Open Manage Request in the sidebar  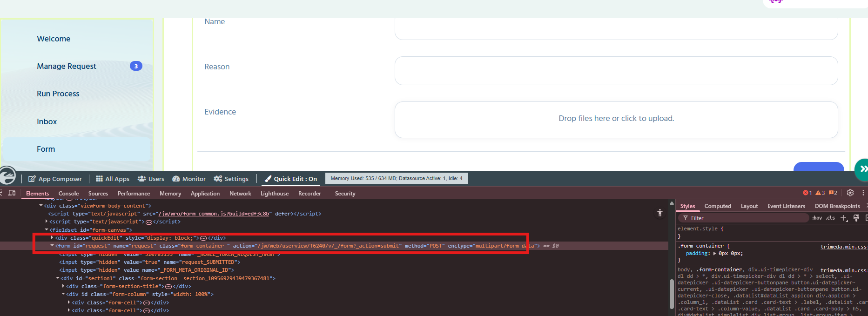coord(67,66)
